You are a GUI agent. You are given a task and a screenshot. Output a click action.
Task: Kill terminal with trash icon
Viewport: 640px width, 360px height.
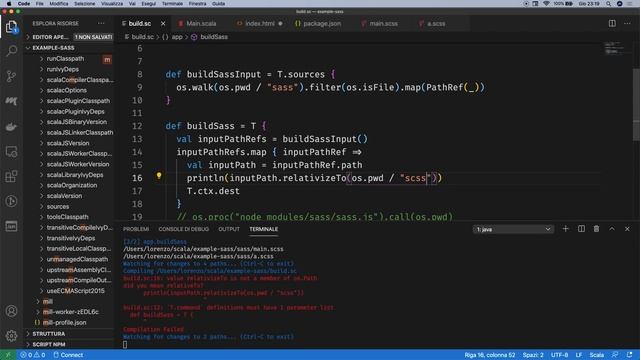596,229
